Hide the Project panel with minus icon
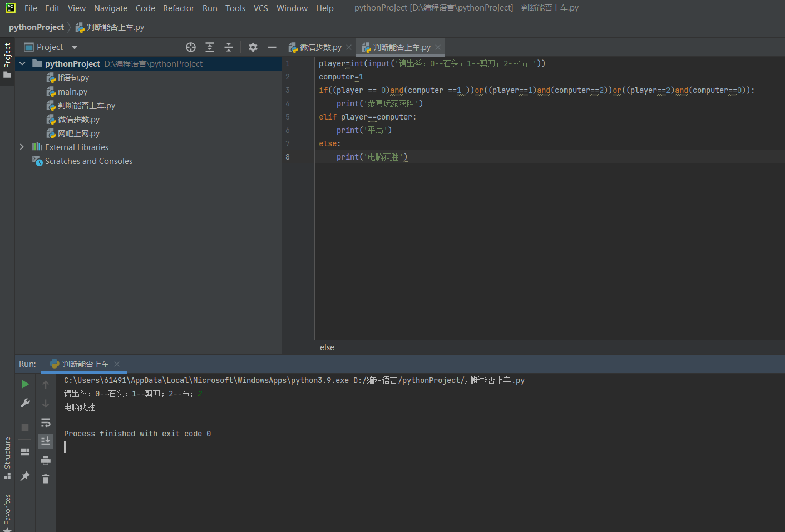 click(x=272, y=47)
